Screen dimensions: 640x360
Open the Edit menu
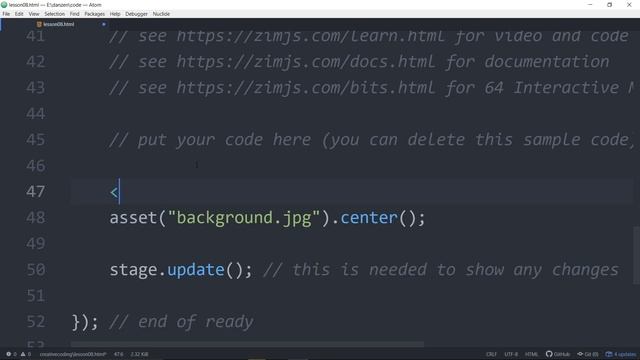coord(19,14)
